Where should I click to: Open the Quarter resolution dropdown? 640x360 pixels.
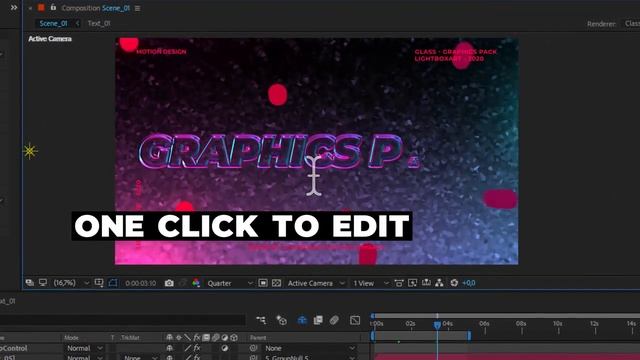[x=230, y=283]
